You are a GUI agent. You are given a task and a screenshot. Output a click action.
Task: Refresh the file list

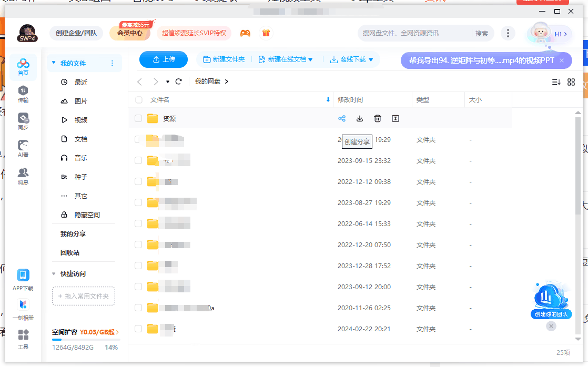click(x=179, y=81)
